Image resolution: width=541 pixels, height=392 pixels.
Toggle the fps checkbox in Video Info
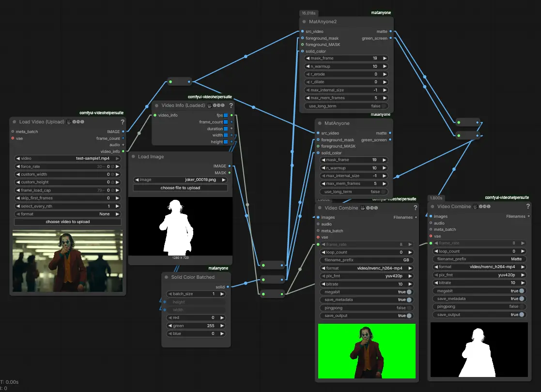coord(226,115)
